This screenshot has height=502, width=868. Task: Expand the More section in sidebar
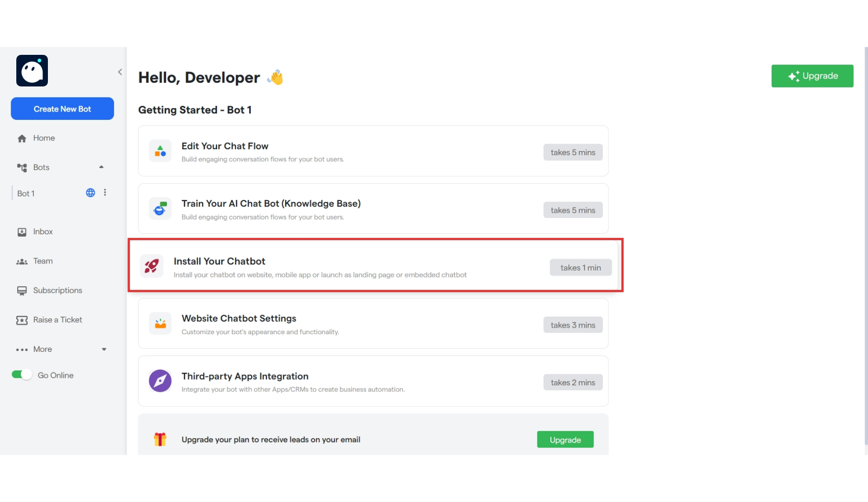pyautogui.click(x=103, y=349)
